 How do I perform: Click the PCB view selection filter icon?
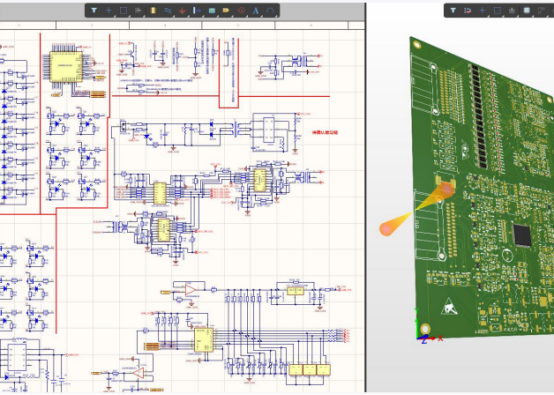coord(453,11)
